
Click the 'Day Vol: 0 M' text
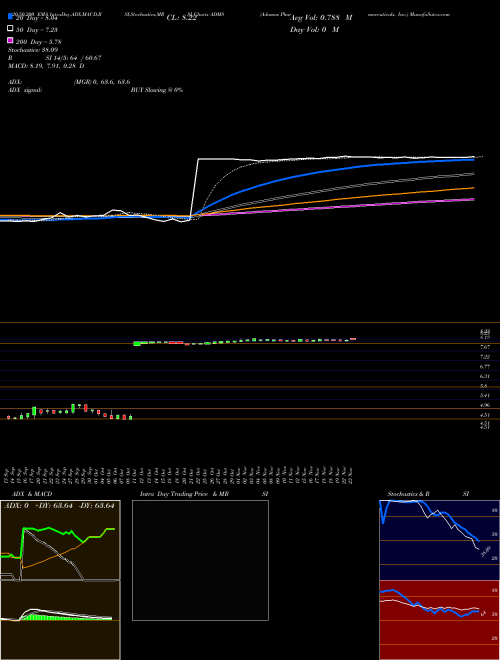314,29
